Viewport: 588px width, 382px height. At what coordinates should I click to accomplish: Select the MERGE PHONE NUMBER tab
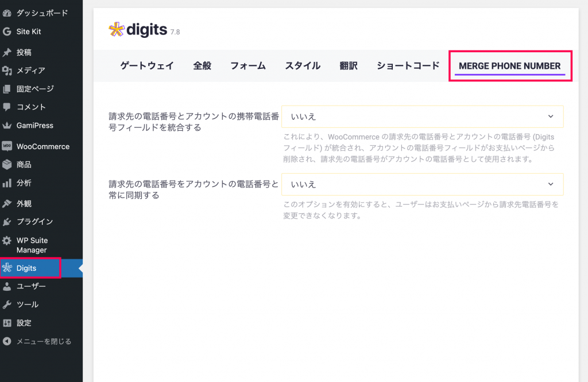[510, 66]
